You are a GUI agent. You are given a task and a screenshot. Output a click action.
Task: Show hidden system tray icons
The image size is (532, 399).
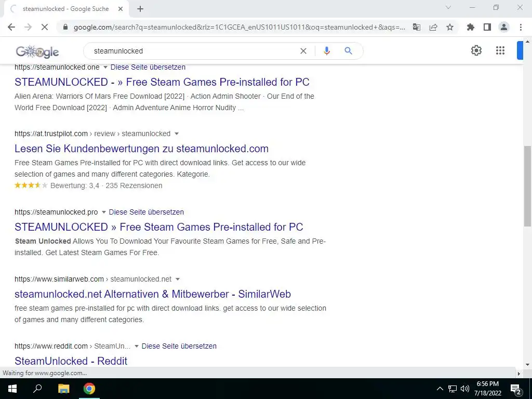coord(440,389)
